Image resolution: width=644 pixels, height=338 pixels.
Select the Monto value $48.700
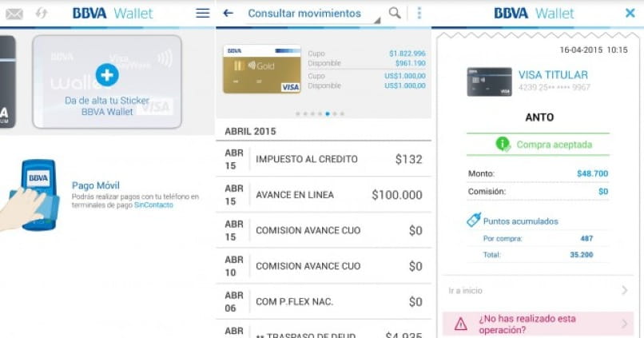(592, 173)
